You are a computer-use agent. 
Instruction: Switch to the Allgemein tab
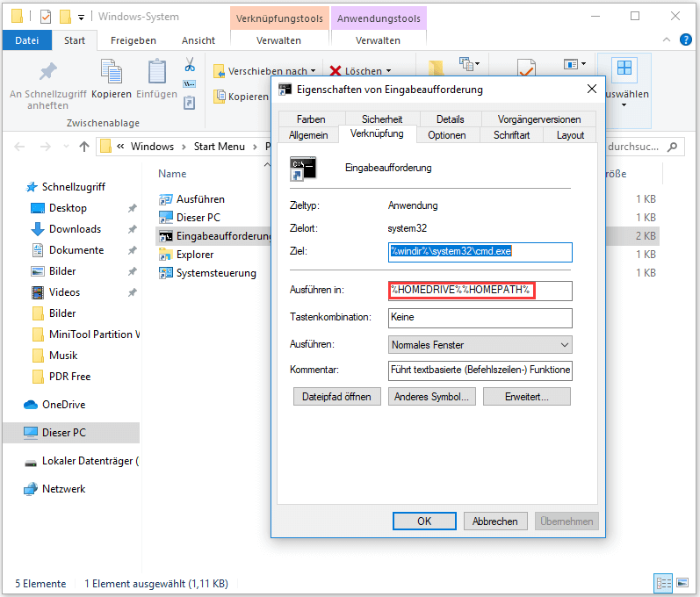pos(308,135)
